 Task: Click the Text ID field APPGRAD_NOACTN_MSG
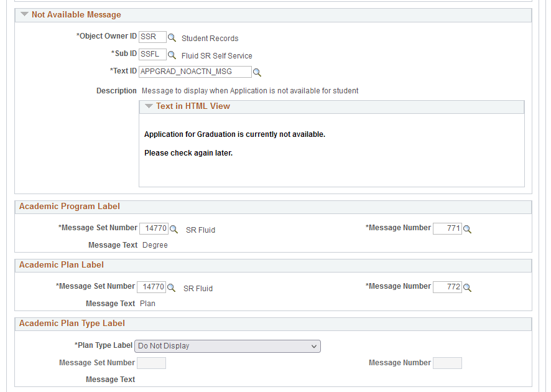(x=195, y=72)
